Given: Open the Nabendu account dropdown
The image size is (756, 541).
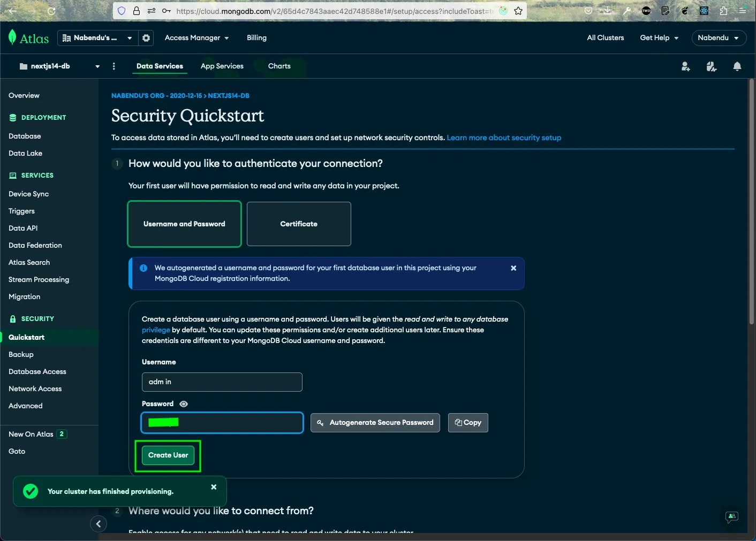Looking at the screenshot, I should 719,38.
